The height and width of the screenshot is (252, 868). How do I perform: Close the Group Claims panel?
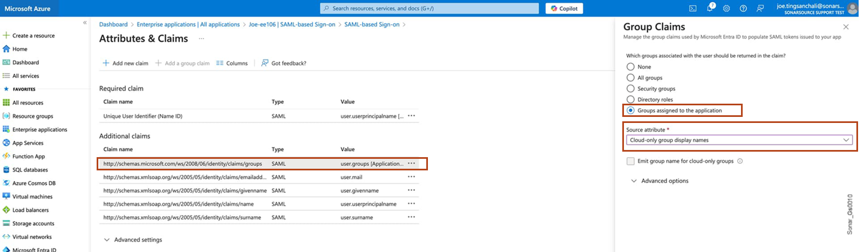point(846,26)
